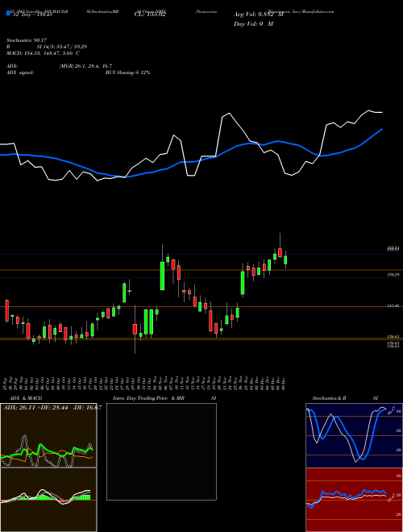Open the MACD histogram chart panel
The height and width of the screenshot is (532, 403).
48,500
